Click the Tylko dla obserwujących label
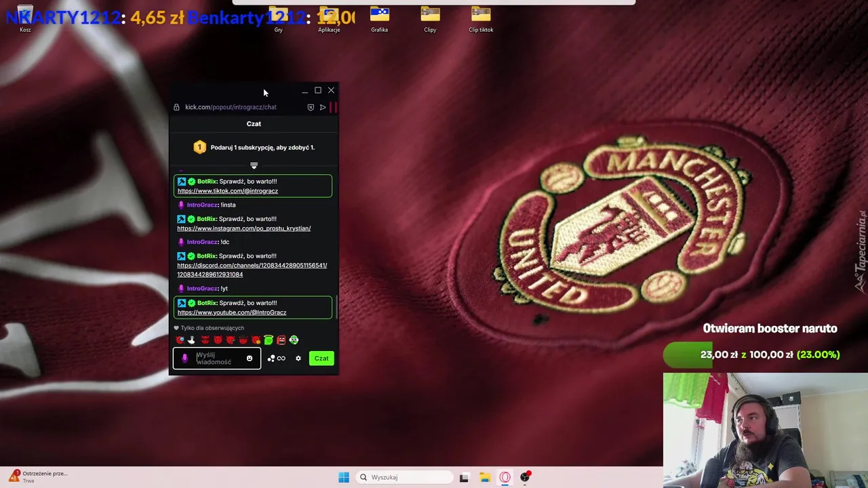Viewport: 868px width, 488px height. [212, 328]
